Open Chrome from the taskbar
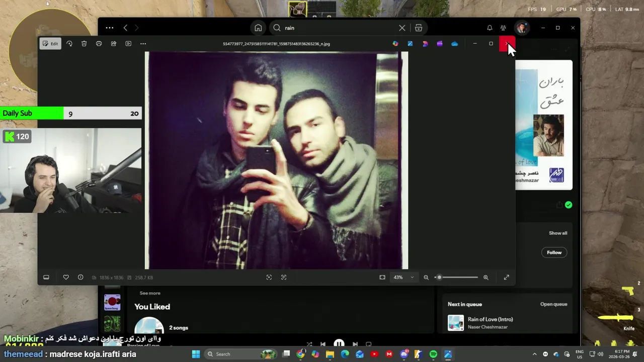The width and height of the screenshot is (644, 362). click(x=300, y=354)
